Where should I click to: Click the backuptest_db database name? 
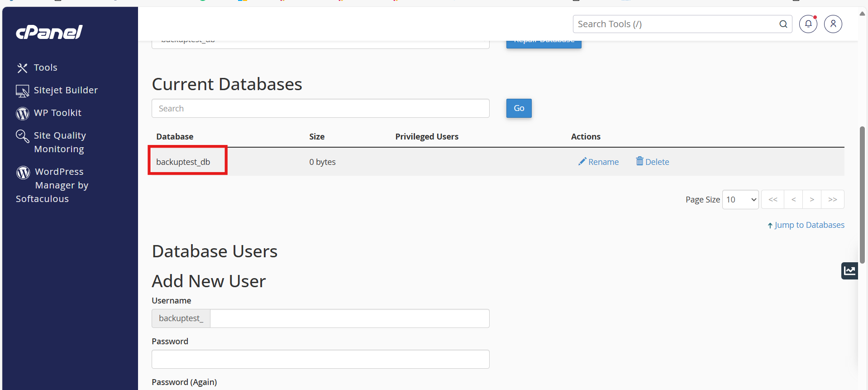coord(183,162)
